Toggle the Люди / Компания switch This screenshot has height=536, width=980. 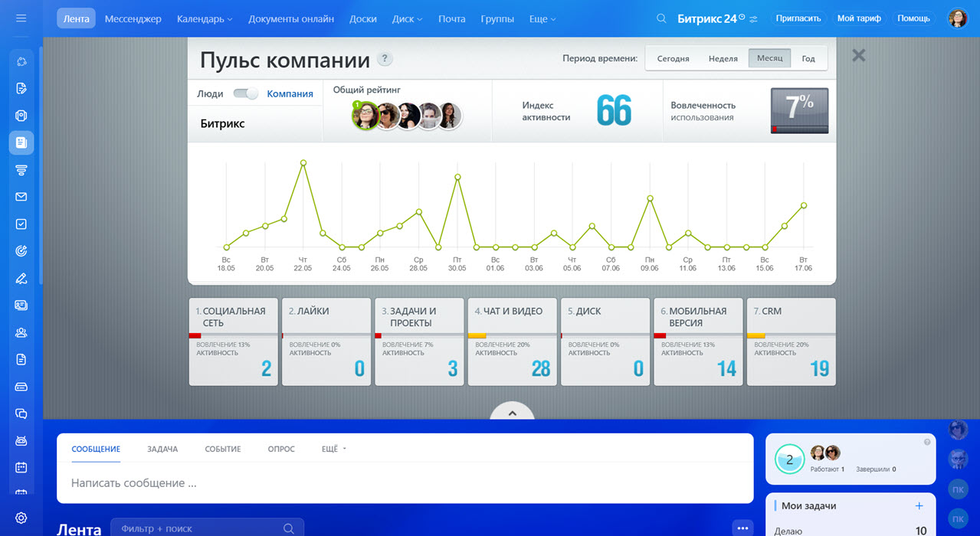pyautogui.click(x=246, y=93)
